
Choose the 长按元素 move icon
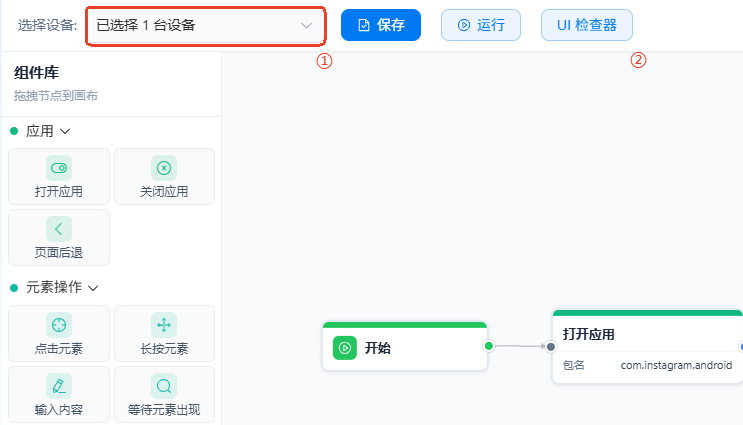(164, 325)
